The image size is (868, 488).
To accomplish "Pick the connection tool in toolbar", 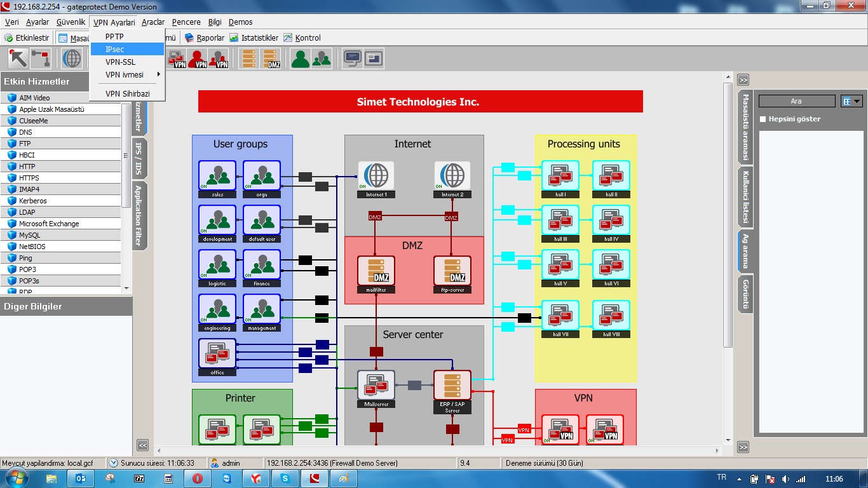I will (41, 58).
